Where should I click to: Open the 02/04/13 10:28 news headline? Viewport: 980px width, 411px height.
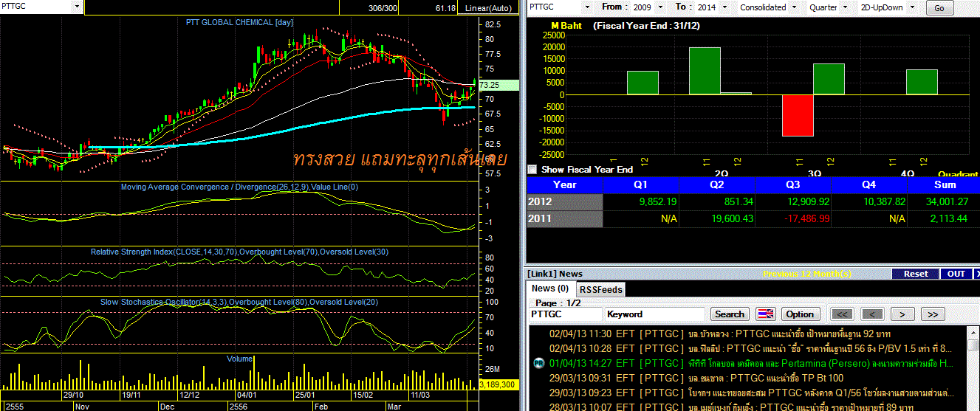pyautogui.click(x=750, y=348)
